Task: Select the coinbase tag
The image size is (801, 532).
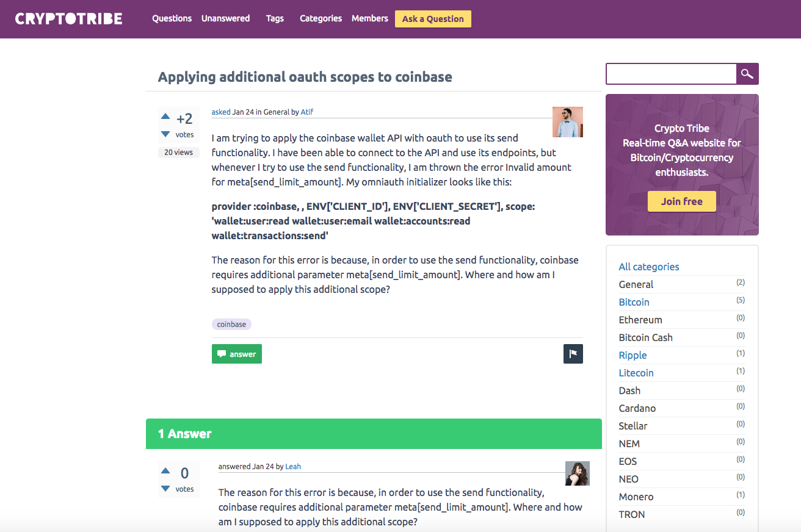Action: pyautogui.click(x=231, y=325)
